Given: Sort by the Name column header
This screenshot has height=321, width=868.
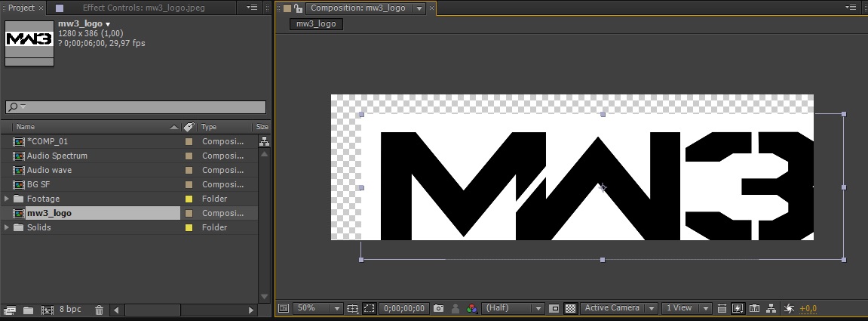Looking at the screenshot, I should coord(26,126).
